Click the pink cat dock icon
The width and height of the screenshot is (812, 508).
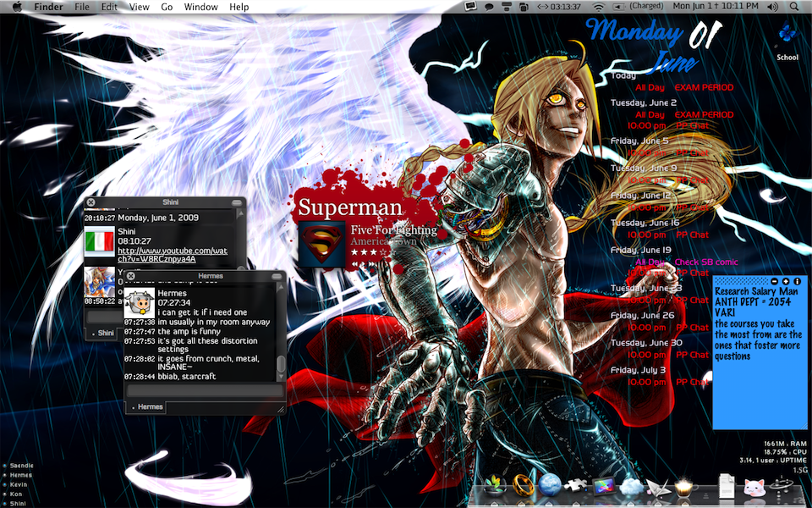point(754,488)
